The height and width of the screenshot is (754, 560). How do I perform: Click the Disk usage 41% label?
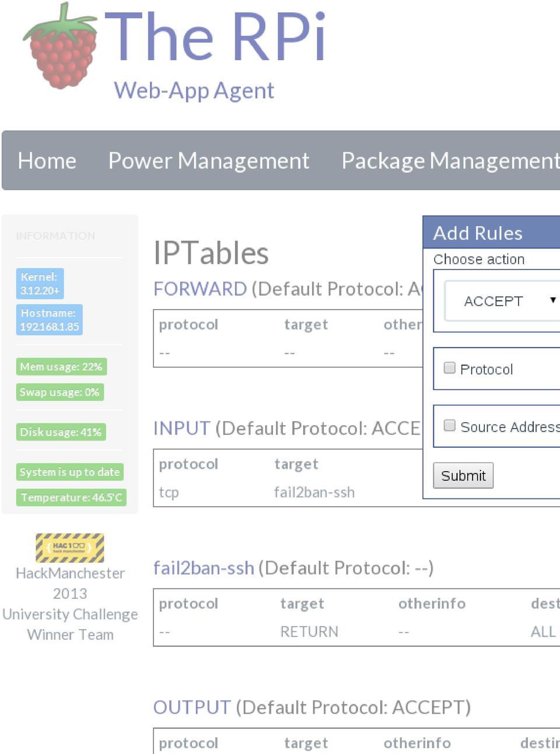(x=61, y=432)
